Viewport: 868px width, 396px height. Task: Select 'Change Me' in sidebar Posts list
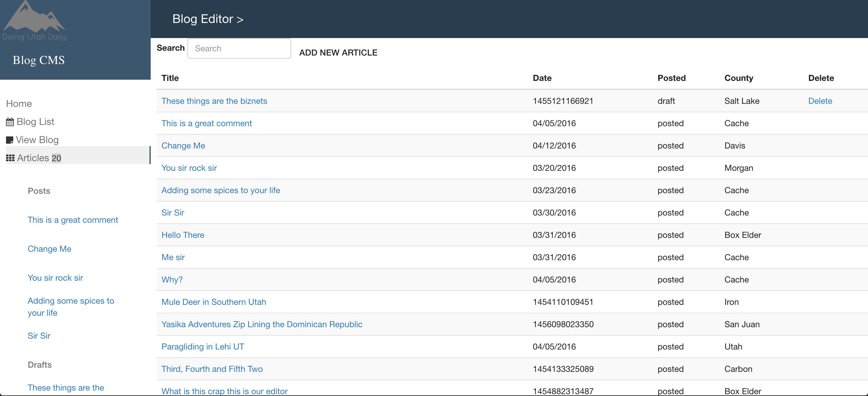49,249
